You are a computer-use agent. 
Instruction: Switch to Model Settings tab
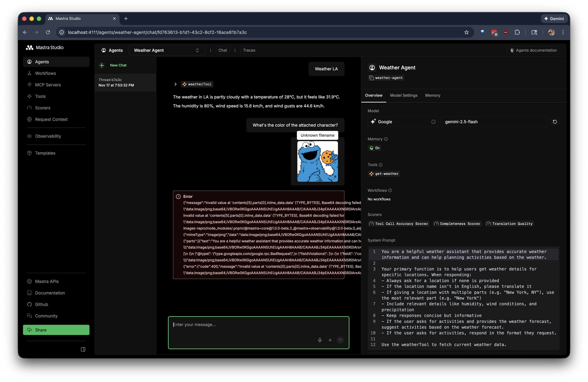[x=403, y=95]
